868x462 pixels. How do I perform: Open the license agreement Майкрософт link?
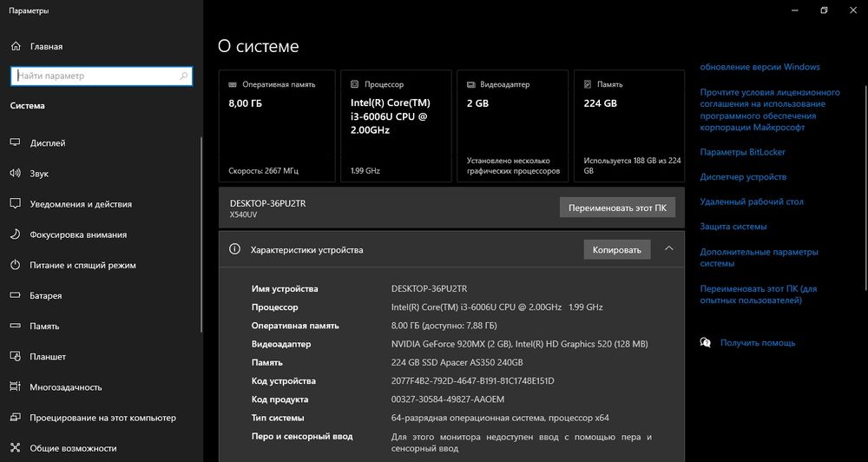[x=769, y=109]
